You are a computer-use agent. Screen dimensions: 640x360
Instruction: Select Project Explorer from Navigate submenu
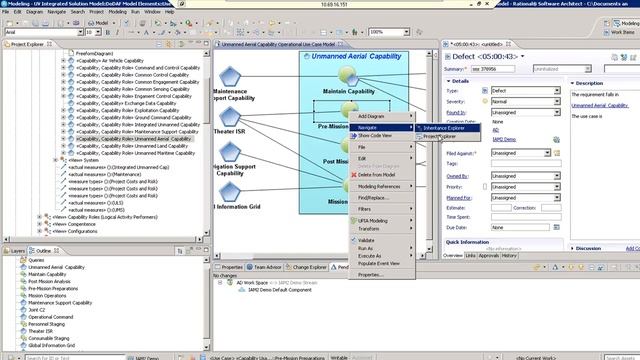point(448,136)
